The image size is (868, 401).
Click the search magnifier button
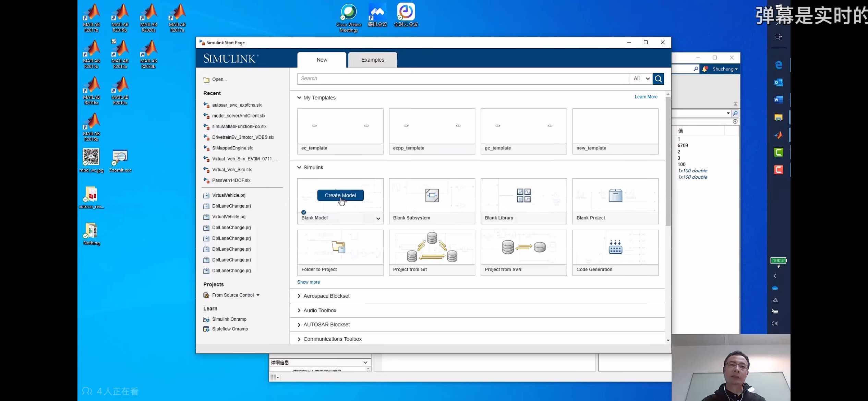tap(658, 79)
